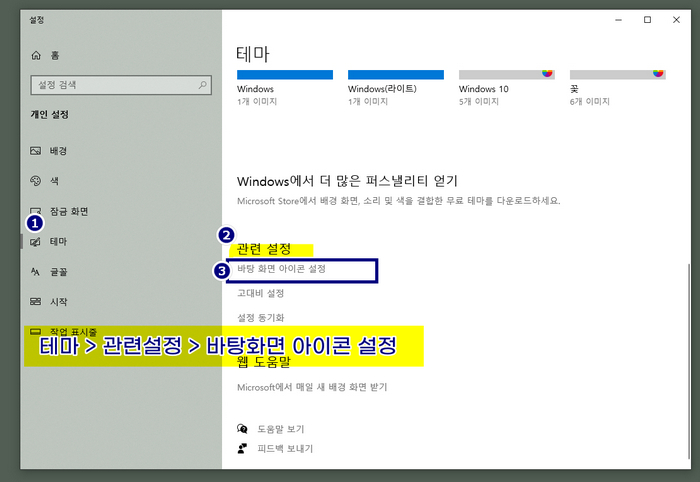Image resolution: width=700 pixels, height=482 pixels.
Task: Open 바탕 화면 아이콘 설정 link
Action: point(281,269)
